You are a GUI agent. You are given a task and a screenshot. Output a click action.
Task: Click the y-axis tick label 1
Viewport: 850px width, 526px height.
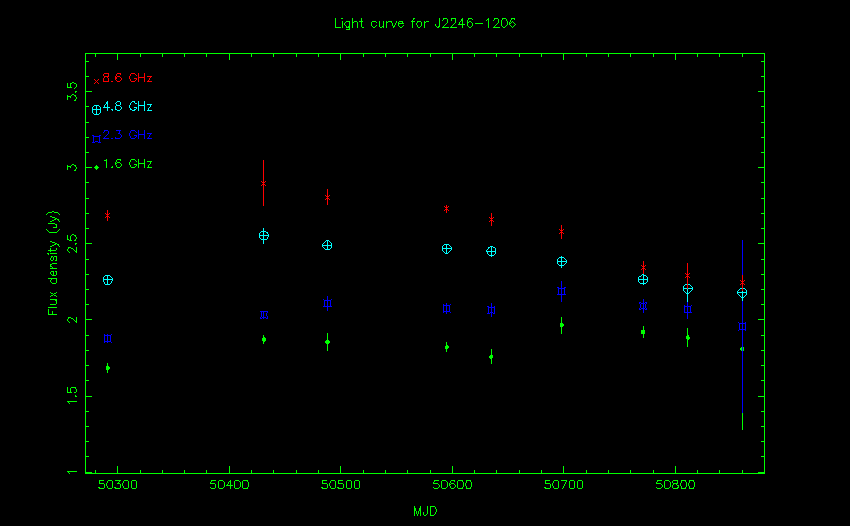pos(72,472)
